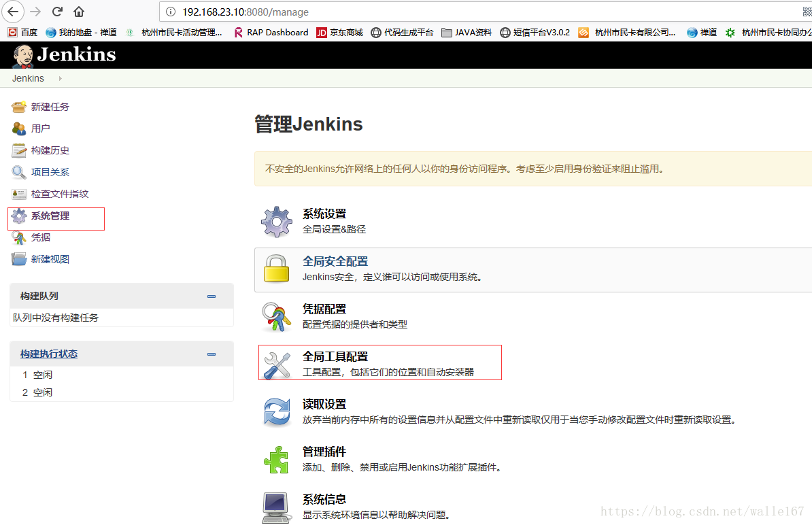Open 凭据 in the sidebar

40,237
